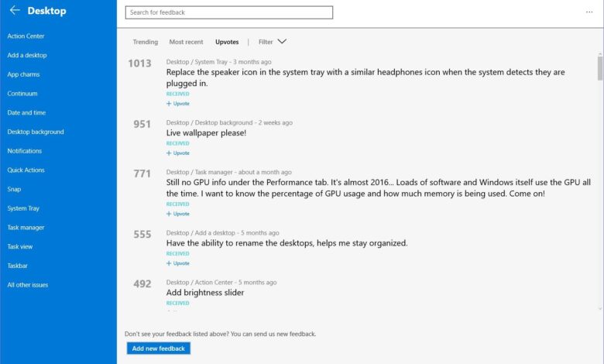Click the Search for feedback field
This screenshot has height=364, width=604.
pos(228,12)
